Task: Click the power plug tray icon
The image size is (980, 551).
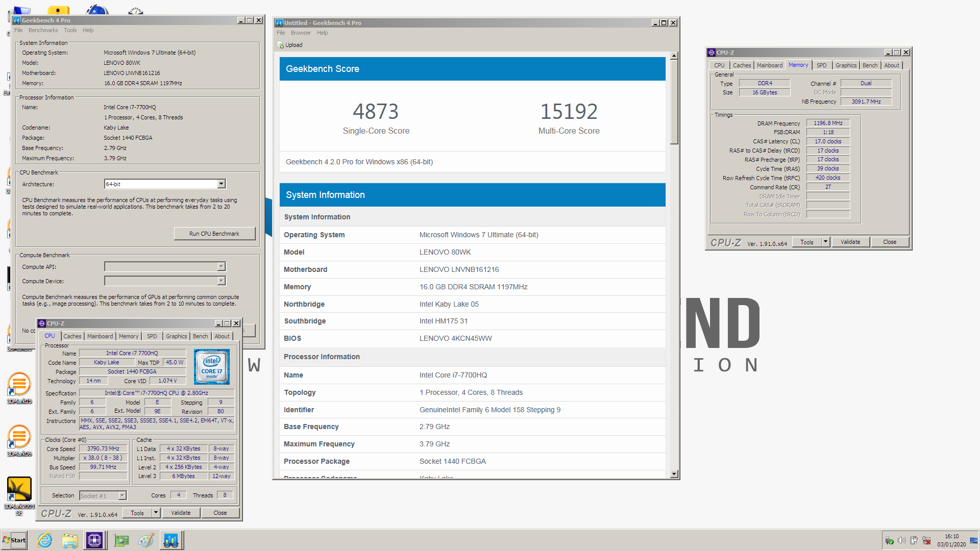Action: coord(914,541)
